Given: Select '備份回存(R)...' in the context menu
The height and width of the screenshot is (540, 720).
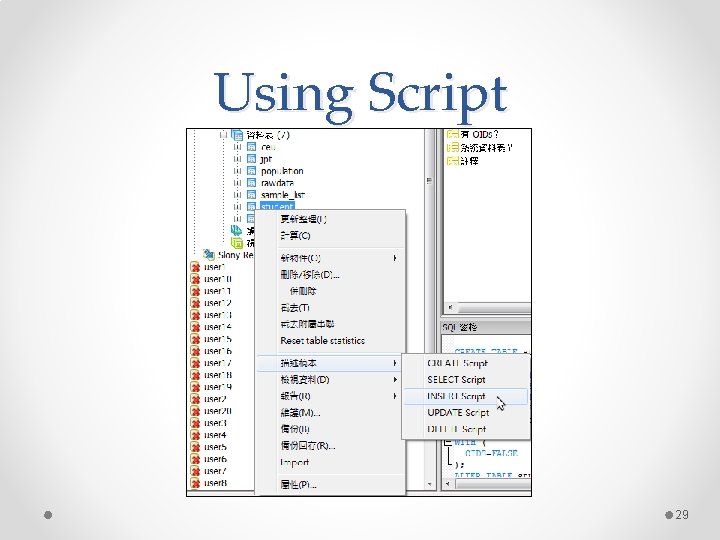Looking at the screenshot, I should [330, 445].
